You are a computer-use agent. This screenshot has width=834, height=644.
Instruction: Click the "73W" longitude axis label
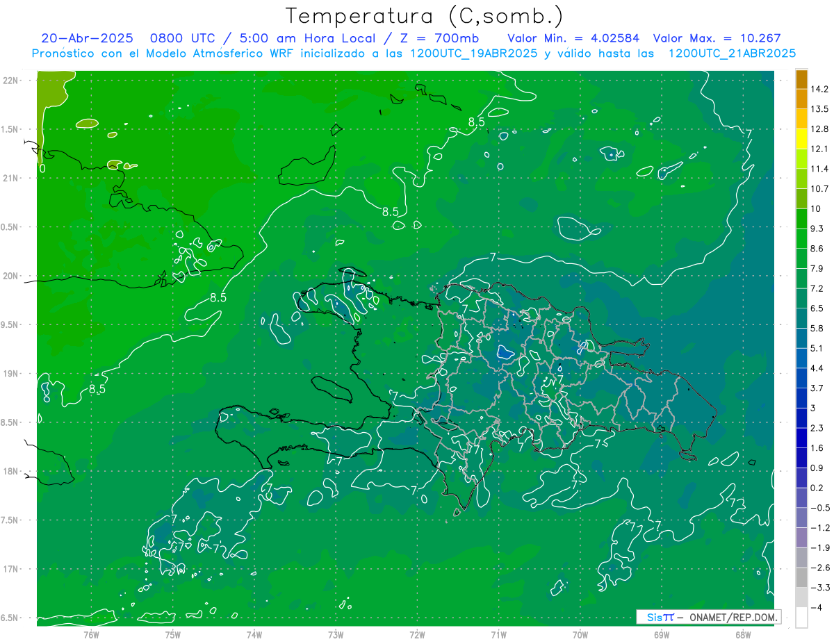coord(336,635)
